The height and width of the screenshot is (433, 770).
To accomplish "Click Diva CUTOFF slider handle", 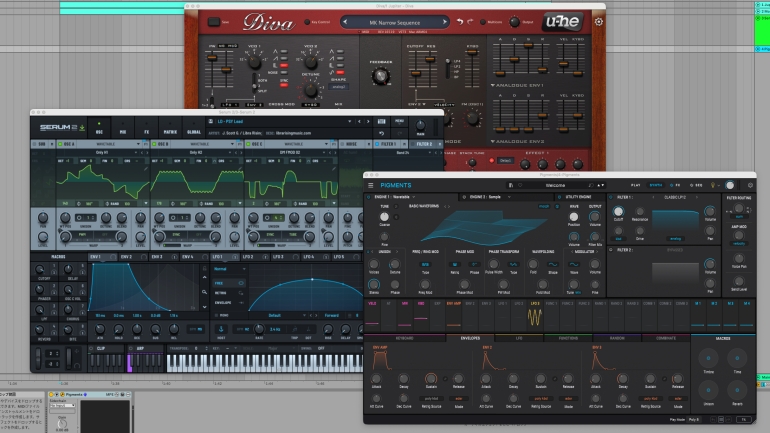I will tap(415, 73).
